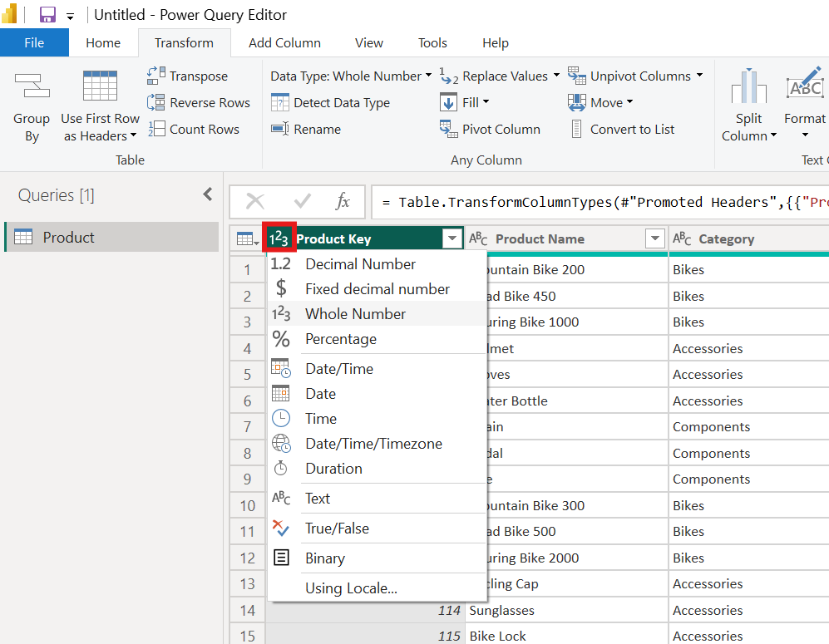829x644 pixels.
Task: Click the Detect Data Type icon
Action: tap(279, 102)
